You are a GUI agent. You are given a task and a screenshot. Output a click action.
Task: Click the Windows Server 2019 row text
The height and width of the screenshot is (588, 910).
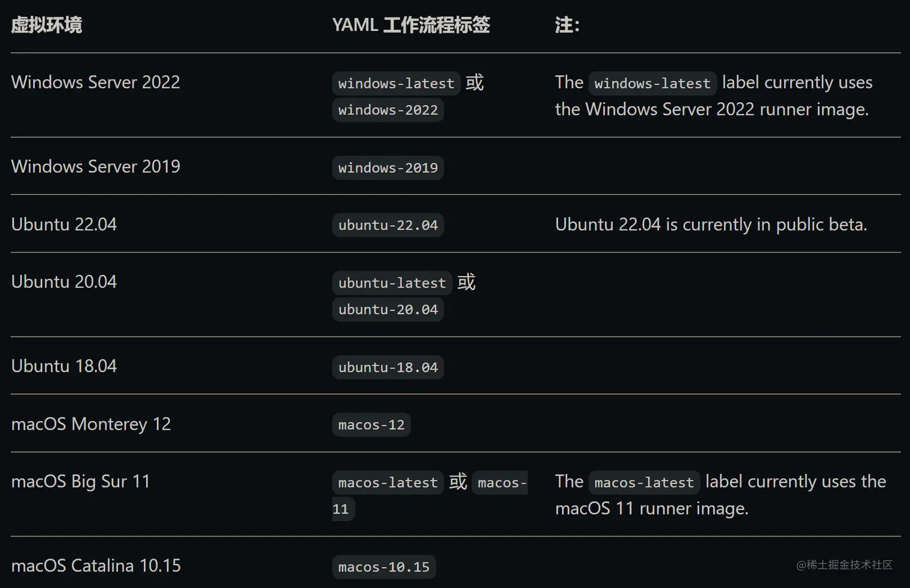click(96, 167)
